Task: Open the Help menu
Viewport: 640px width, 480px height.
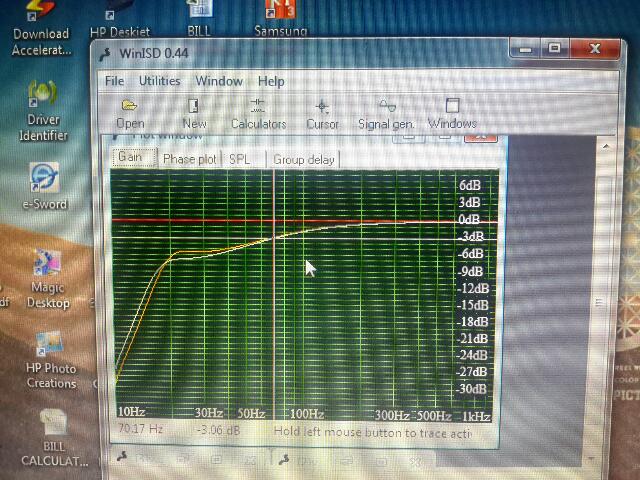Action: [271, 81]
